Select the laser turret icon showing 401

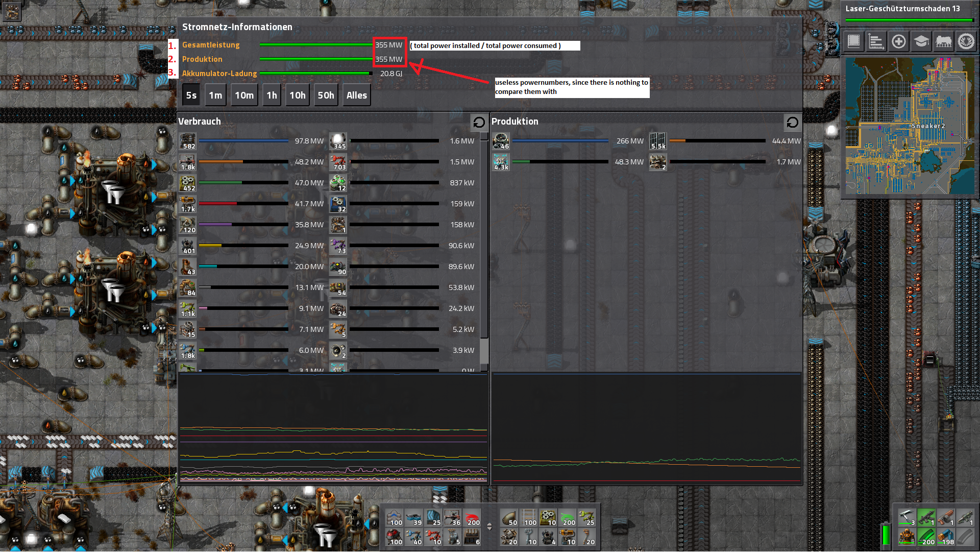point(187,246)
